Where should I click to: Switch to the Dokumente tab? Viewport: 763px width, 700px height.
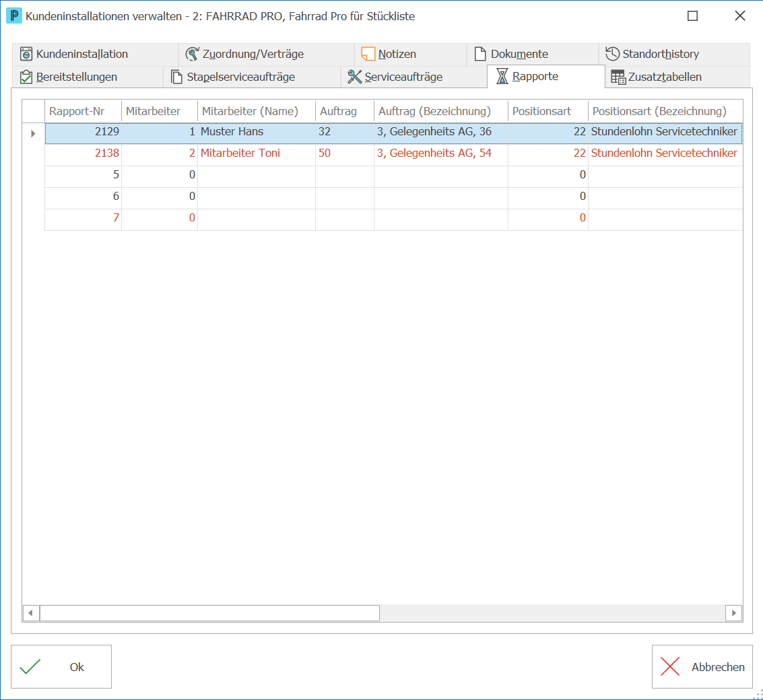pos(533,54)
